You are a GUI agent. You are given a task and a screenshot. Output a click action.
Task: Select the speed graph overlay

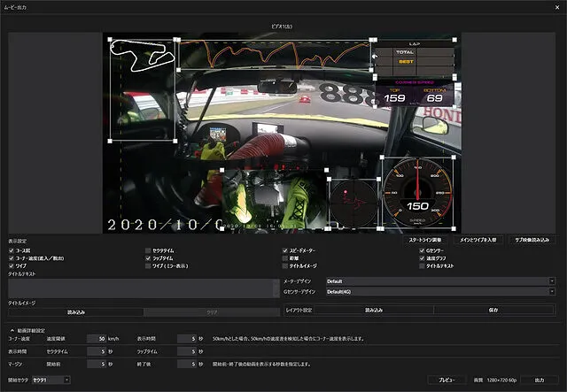click(273, 55)
